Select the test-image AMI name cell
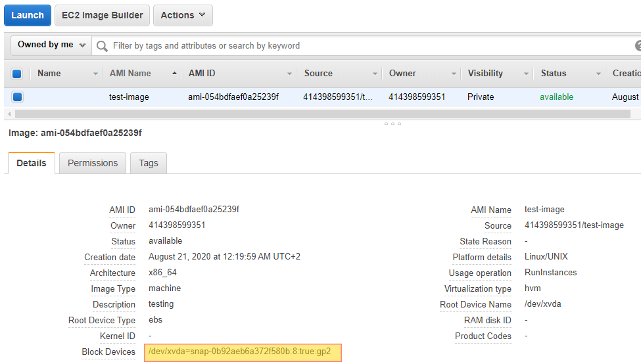Image resolution: width=641 pixels, height=364 pixels. pyautogui.click(x=129, y=97)
